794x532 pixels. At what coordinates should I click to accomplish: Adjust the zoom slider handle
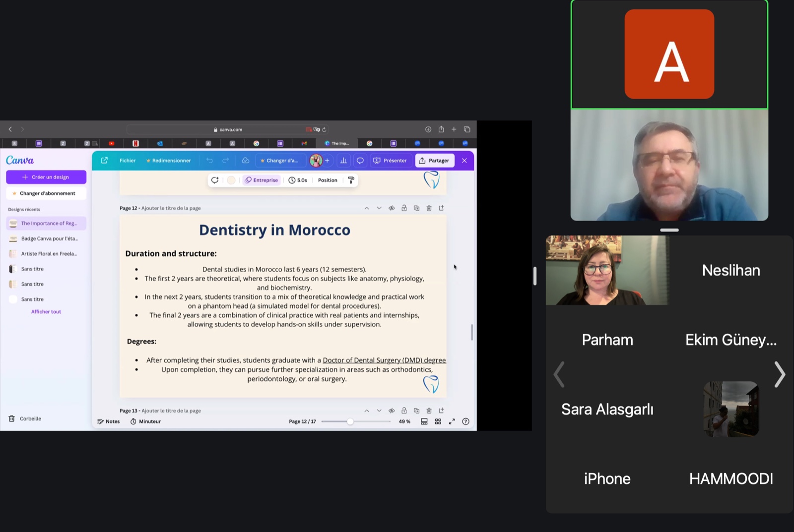(x=350, y=421)
